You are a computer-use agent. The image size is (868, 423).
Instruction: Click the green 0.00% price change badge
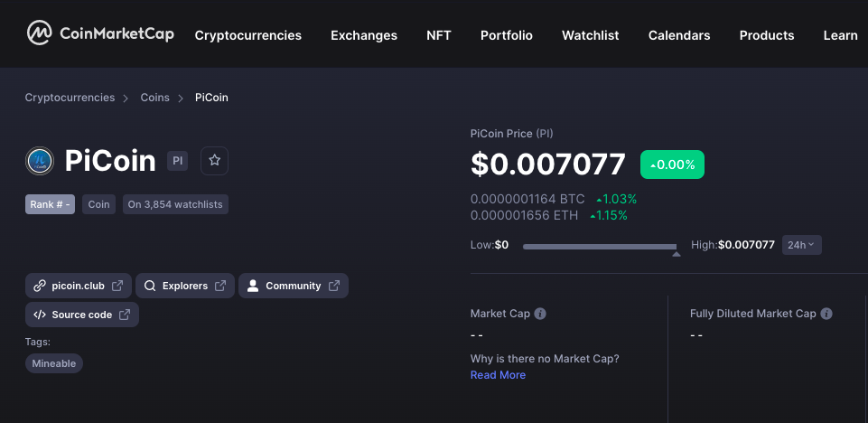[673, 164]
